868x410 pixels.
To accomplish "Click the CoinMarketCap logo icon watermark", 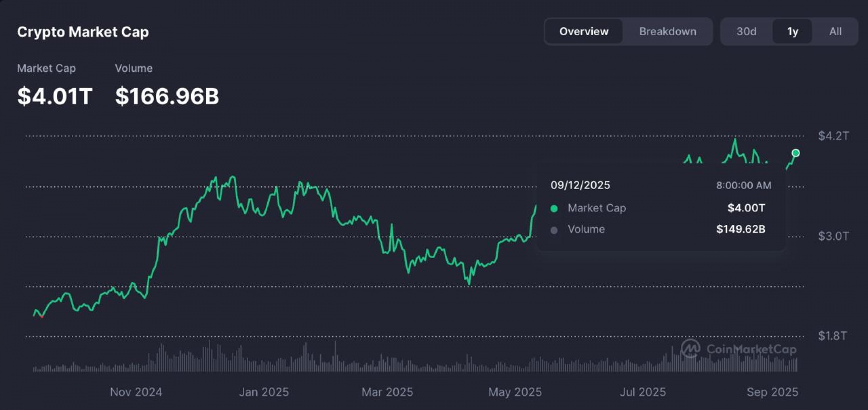I will click(x=690, y=349).
